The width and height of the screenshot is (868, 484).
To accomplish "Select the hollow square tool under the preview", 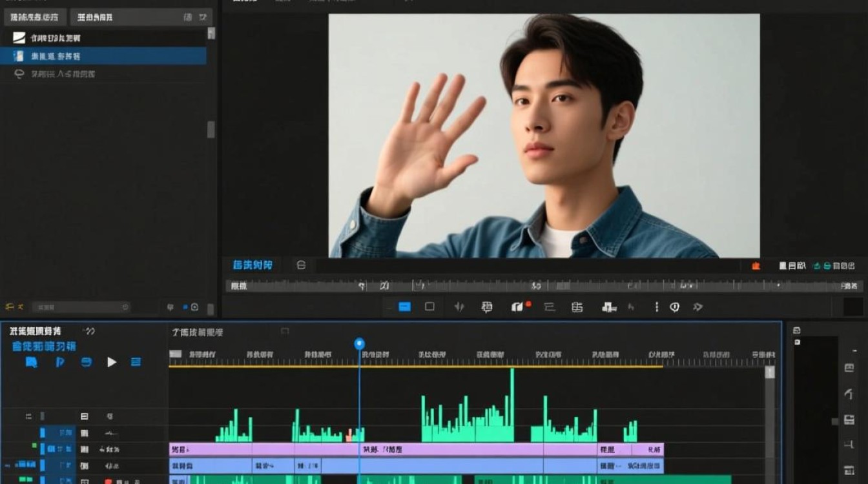I will click(x=429, y=307).
